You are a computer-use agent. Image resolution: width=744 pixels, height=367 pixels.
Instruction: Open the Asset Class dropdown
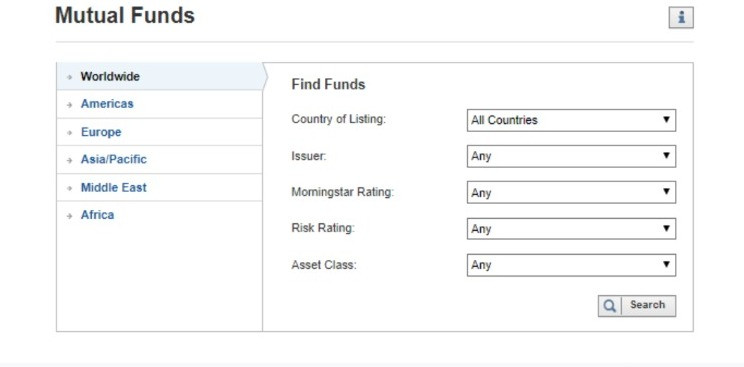(571, 265)
